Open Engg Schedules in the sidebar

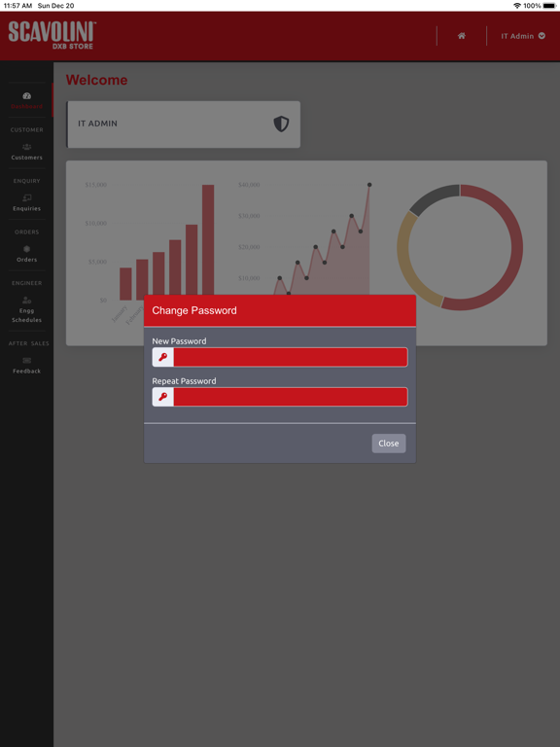26,309
